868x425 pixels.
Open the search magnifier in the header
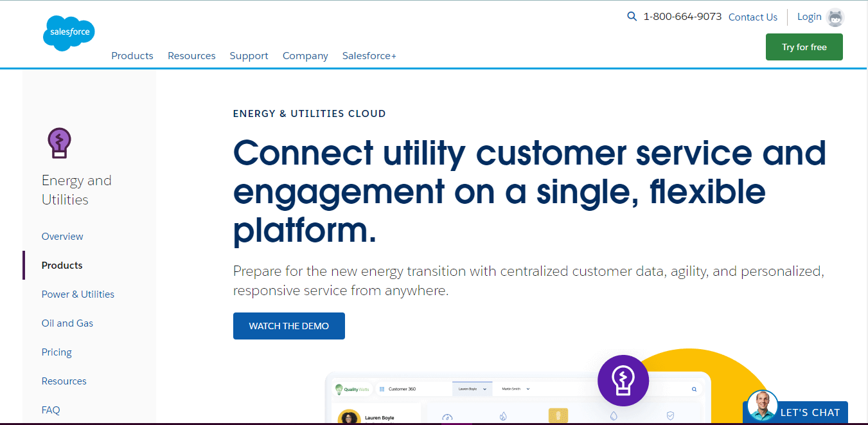(x=632, y=17)
